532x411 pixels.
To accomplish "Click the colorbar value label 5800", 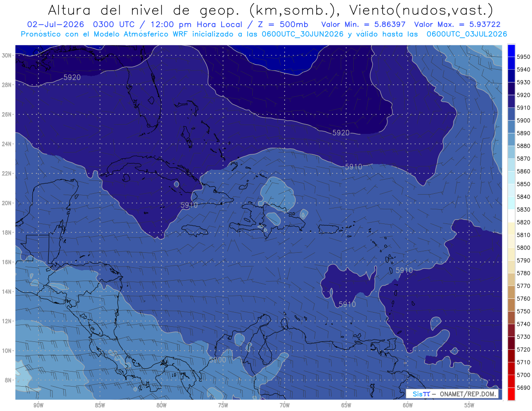I will click(x=523, y=247).
